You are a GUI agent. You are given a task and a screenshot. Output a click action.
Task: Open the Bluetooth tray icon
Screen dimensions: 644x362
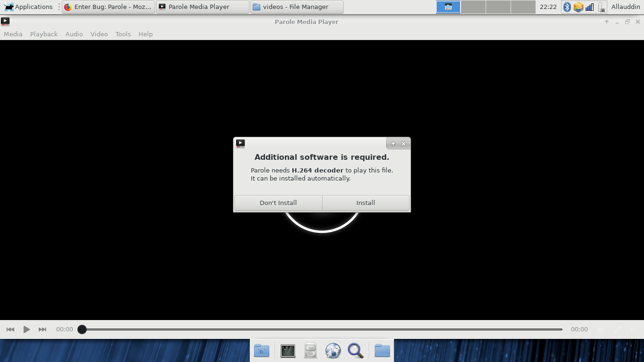coord(567,7)
